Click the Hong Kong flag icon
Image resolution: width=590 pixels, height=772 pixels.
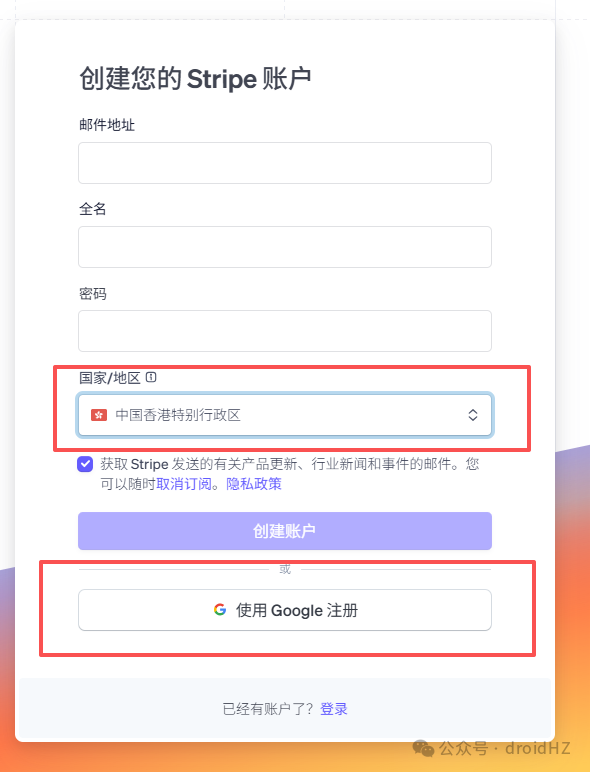coord(99,415)
